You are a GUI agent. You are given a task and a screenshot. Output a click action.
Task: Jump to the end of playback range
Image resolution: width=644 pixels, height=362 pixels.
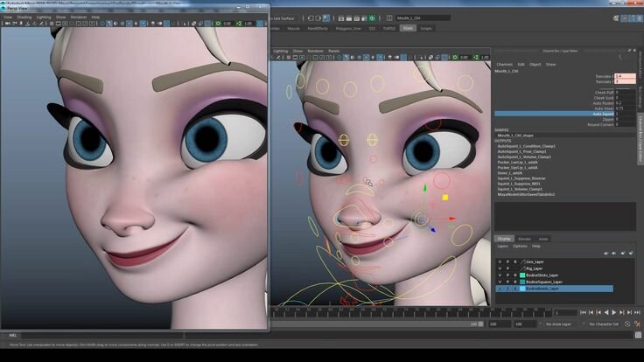(x=637, y=313)
